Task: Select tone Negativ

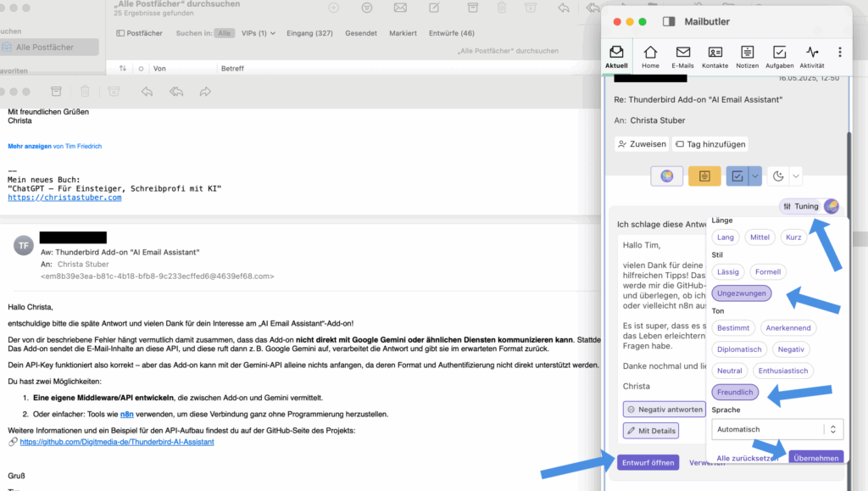Action: click(791, 349)
